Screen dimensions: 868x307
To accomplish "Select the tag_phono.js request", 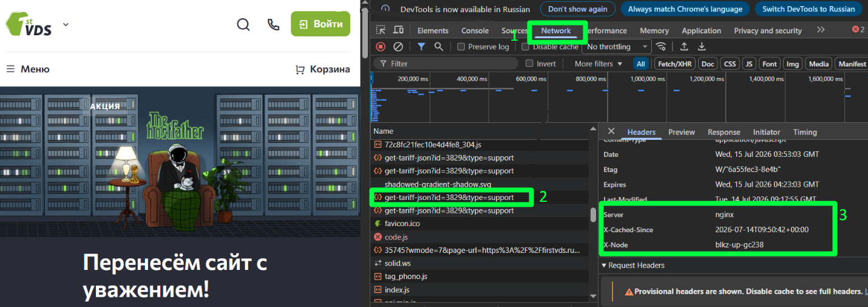I will tap(480, 277).
